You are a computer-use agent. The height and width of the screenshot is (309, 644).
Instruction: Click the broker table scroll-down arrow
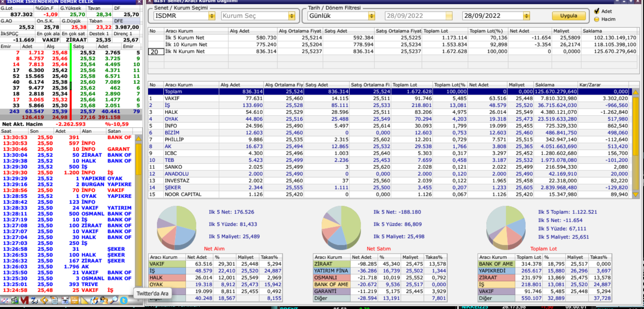(635, 194)
